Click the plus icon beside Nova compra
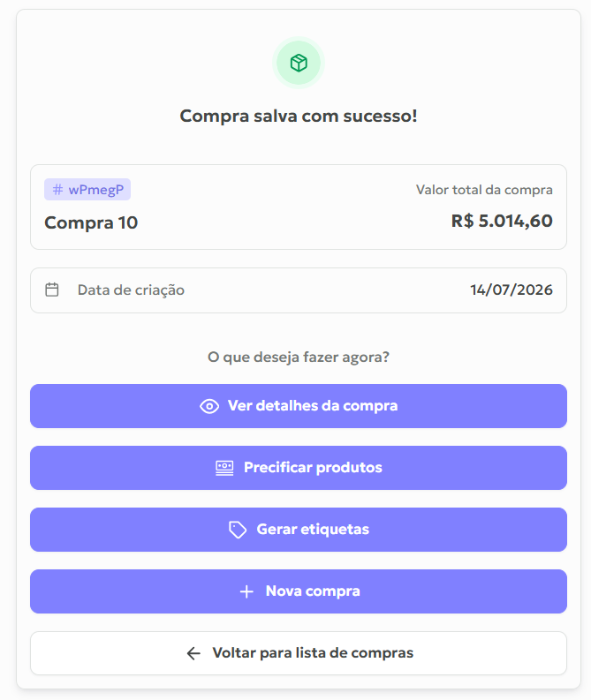 point(246,591)
